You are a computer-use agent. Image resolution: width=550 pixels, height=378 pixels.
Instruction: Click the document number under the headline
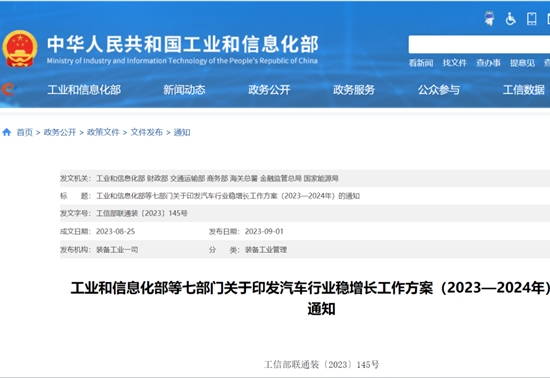pyautogui.click(x=322, y=365)
